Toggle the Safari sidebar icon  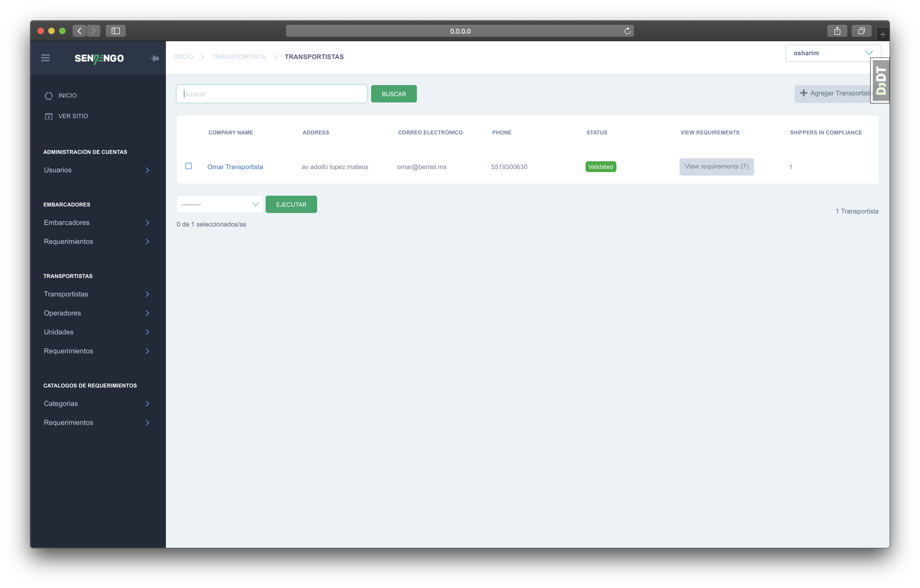coord(115,31)
